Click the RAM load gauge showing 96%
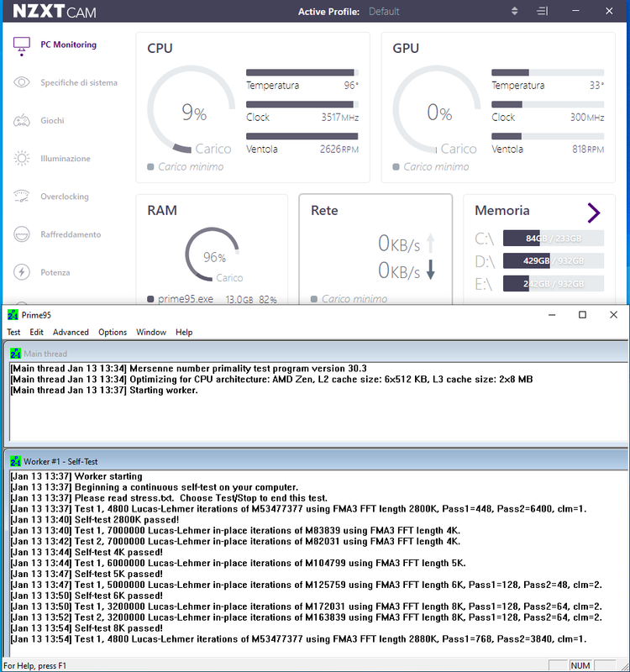 click(213, 255)
